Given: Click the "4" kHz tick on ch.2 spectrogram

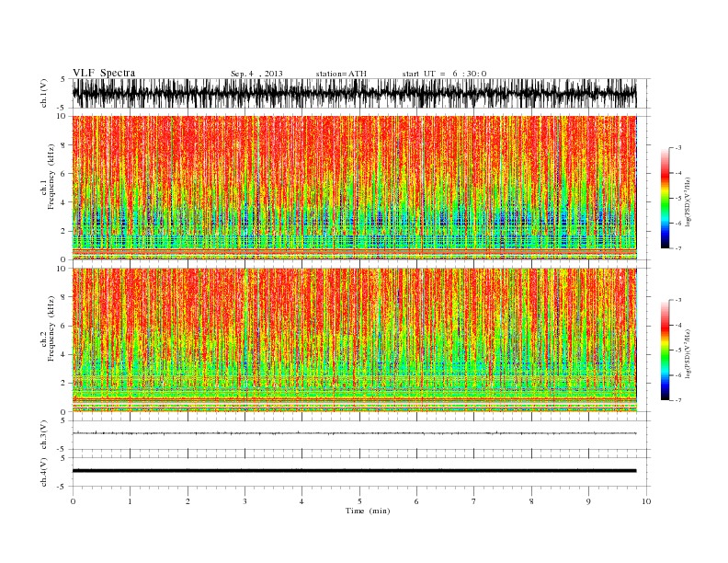Looking at the screenshot, I should click(63, 354).
